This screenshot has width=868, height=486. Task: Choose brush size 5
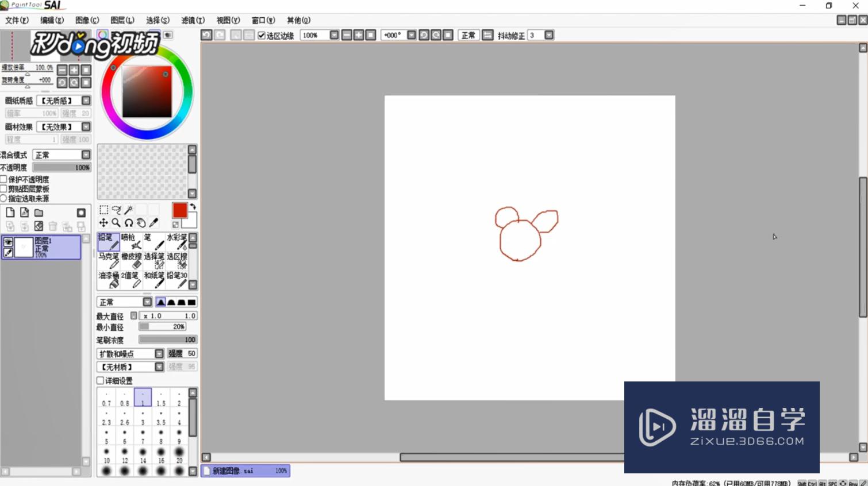click(x=106, y=435)
